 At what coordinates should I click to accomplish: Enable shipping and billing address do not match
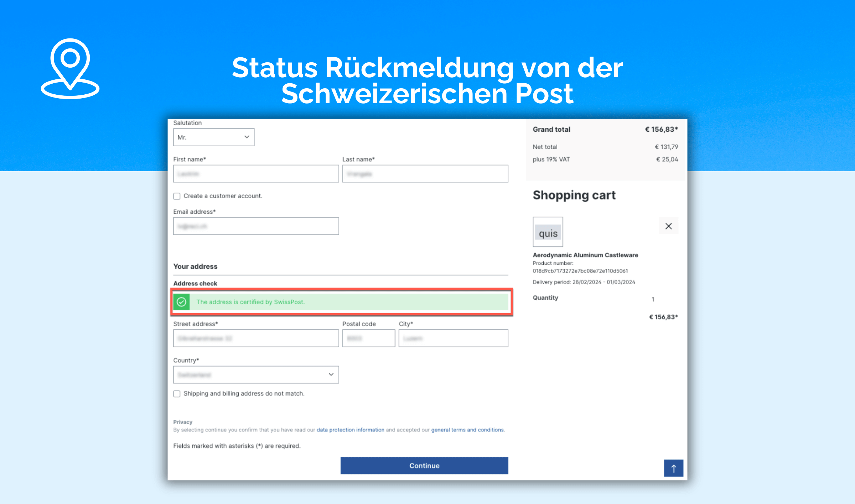point(177,394)
